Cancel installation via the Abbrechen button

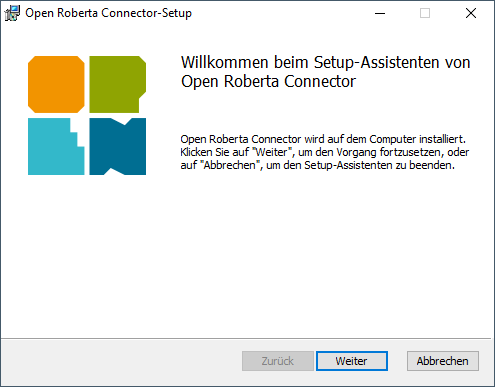point(443,361)
